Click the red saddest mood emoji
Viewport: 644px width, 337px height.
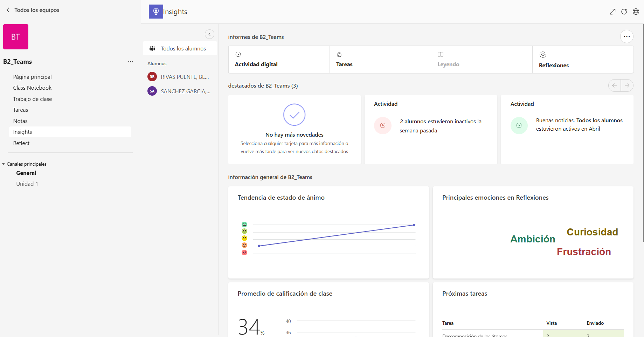(244, 253)
